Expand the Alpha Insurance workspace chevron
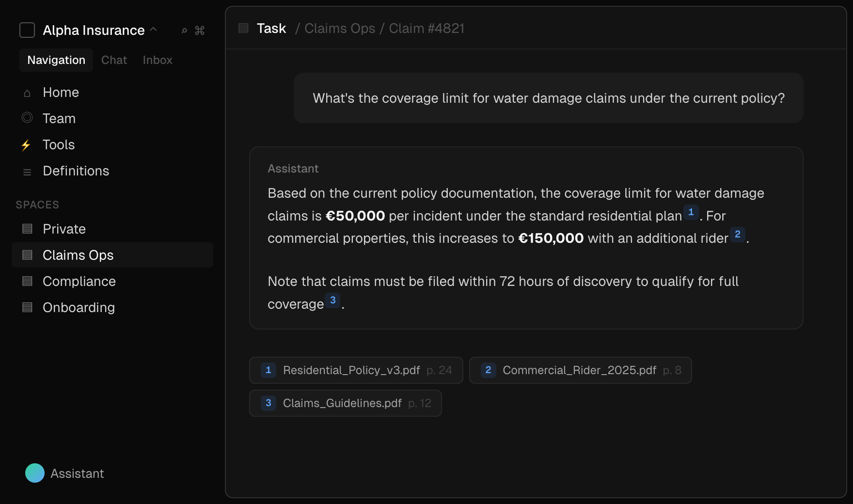This screenshot has width=853, height=504. [x=154, y=30]
